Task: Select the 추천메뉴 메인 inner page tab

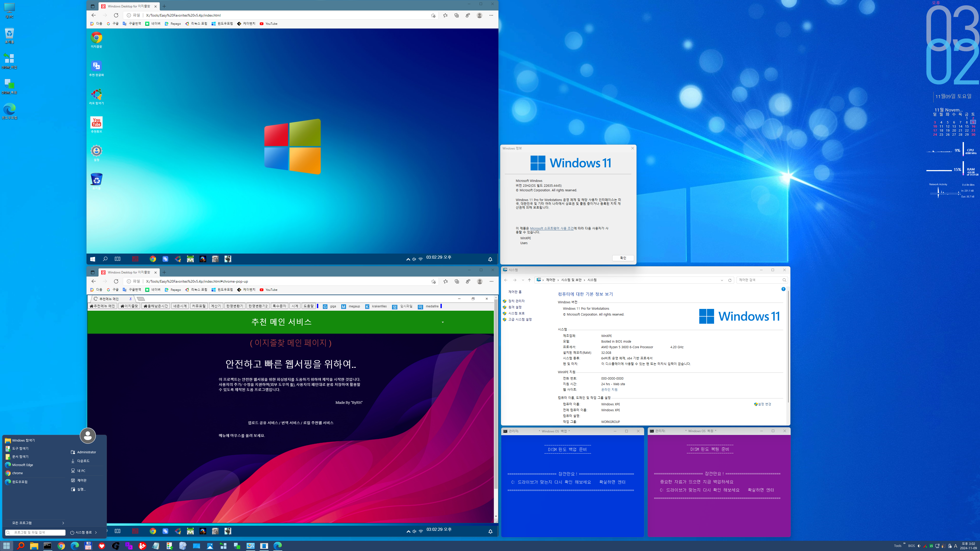Action: click(113, 299)
